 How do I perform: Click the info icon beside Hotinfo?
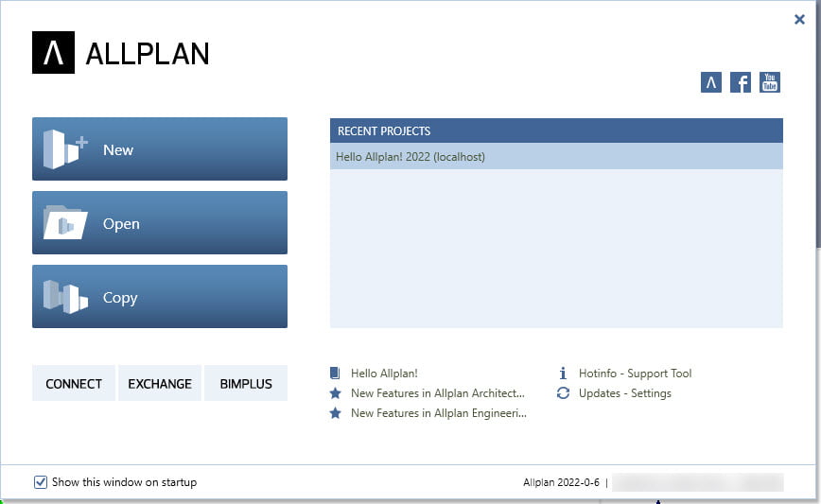pos(563,374)
